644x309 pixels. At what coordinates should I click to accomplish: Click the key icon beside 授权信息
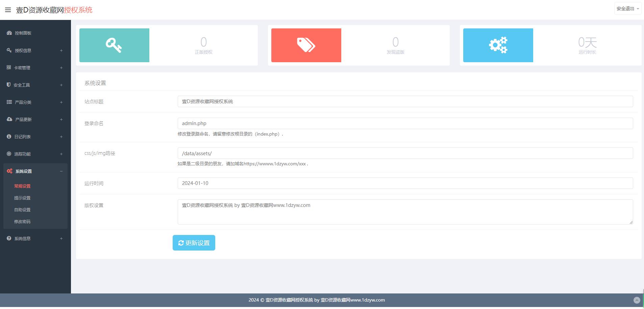pos(9,50)
